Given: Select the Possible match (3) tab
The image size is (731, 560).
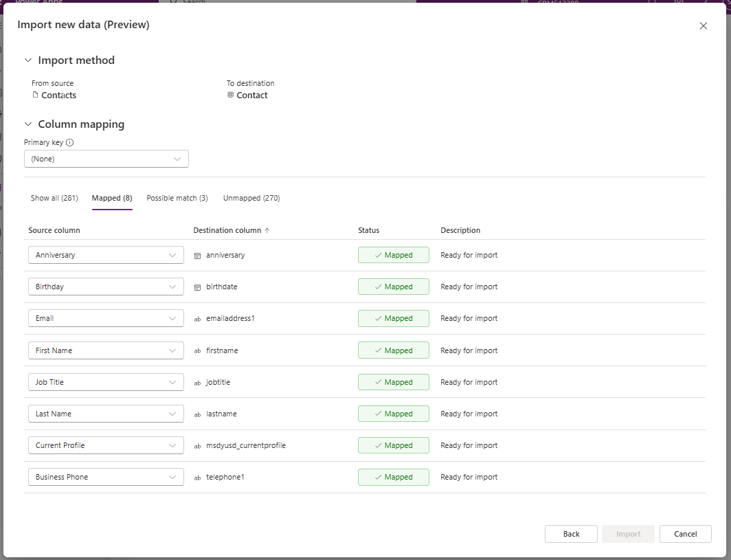Looking at the screenshot, I should pos(177,198).
